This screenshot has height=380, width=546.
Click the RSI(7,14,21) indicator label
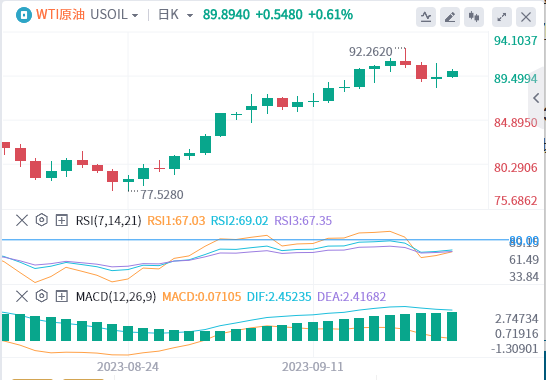tap(109, 220)
